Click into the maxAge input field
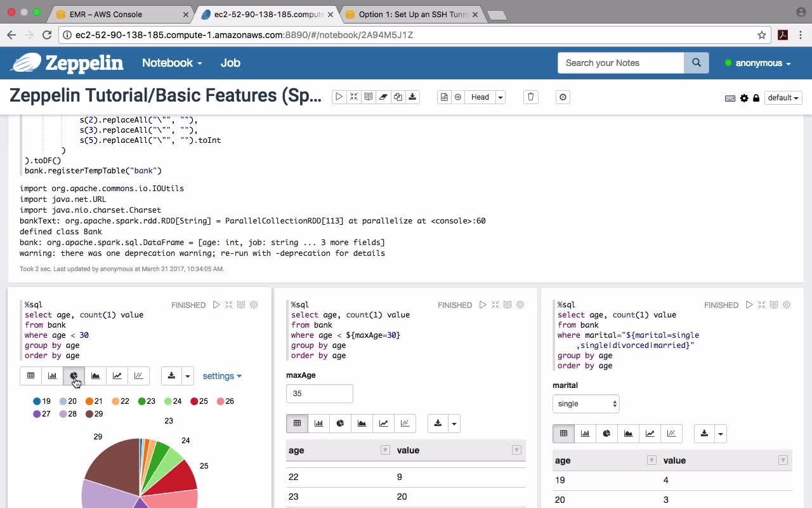Viewport: 812px width, 508px height. [x=319, y=394]
